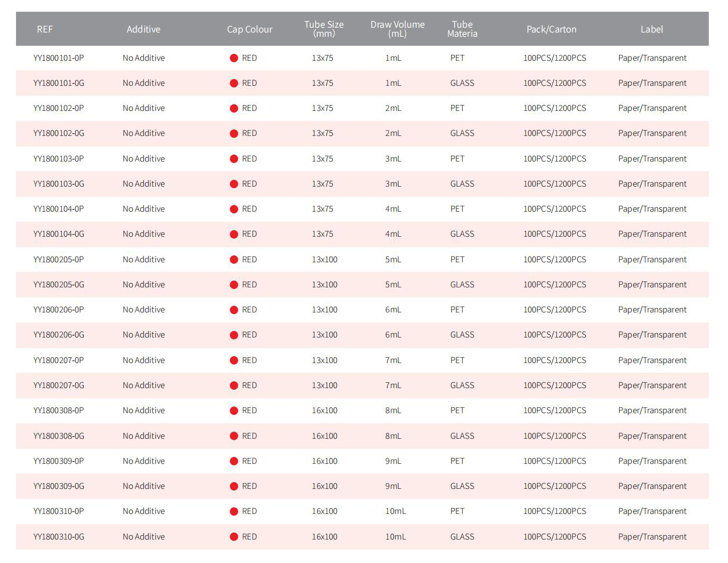Click the red cap dot in row YY1800207-0P

click(x=234, y=360)
